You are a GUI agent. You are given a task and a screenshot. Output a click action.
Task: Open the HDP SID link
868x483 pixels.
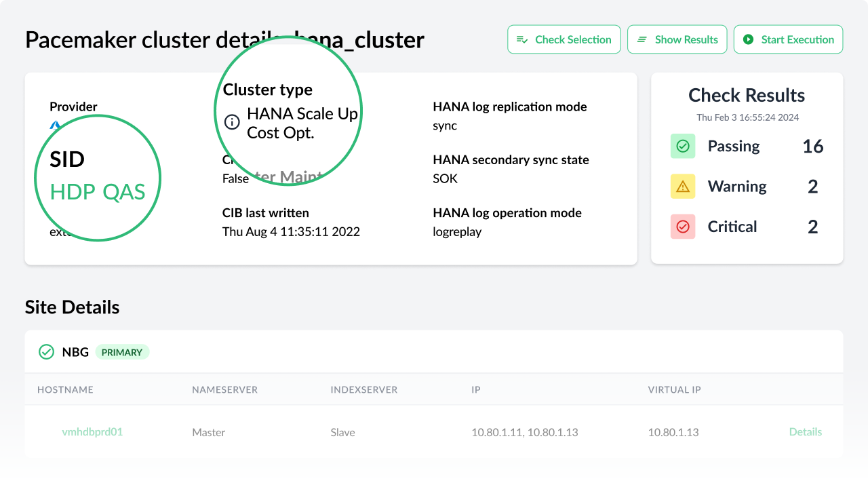[x=73, y=192]
